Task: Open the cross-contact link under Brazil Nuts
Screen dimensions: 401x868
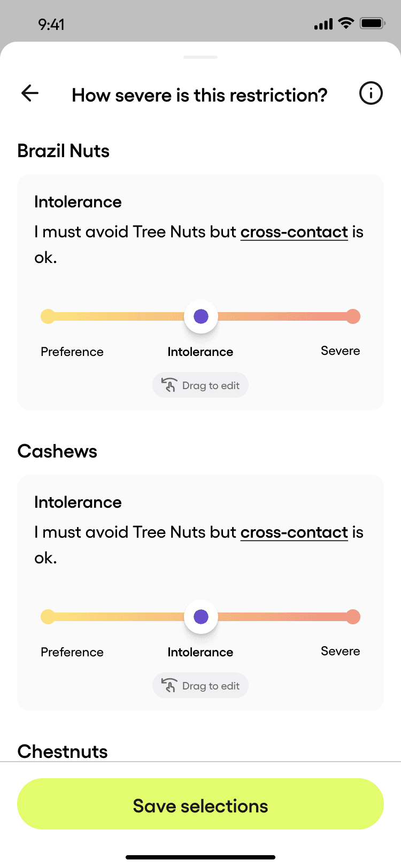Action: [294, 232]
